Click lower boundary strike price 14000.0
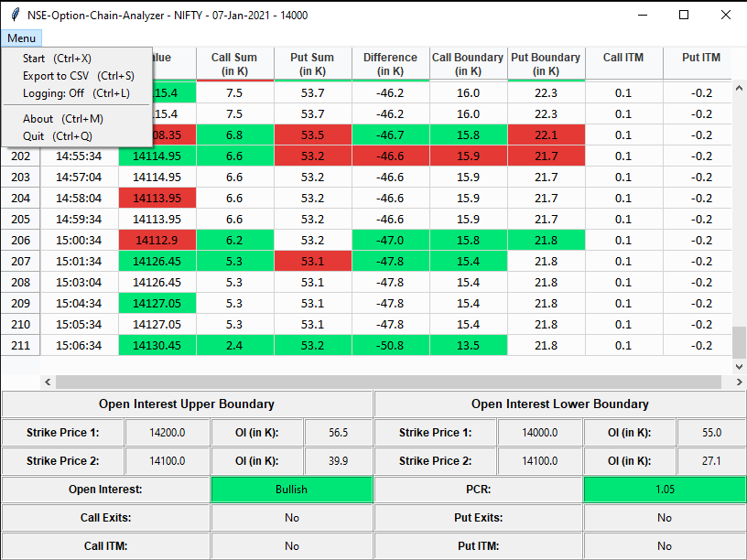The width and height of the screenshot is (747, 560). tap(540, 433)
